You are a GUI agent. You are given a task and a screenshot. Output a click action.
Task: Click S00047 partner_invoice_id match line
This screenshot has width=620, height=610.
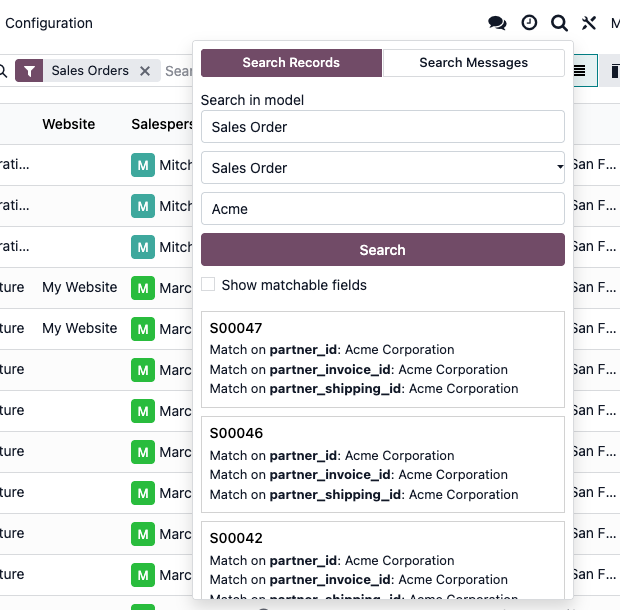(359, 369)
